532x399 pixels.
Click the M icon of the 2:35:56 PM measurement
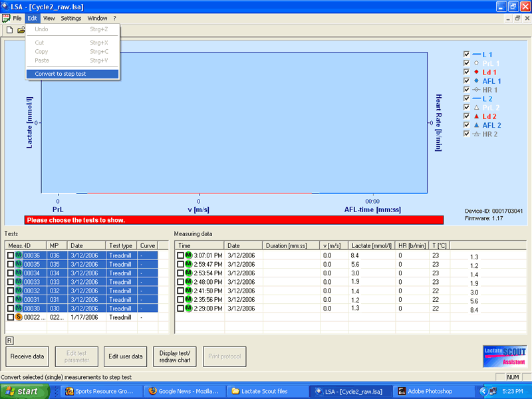(x=189, y=299)
